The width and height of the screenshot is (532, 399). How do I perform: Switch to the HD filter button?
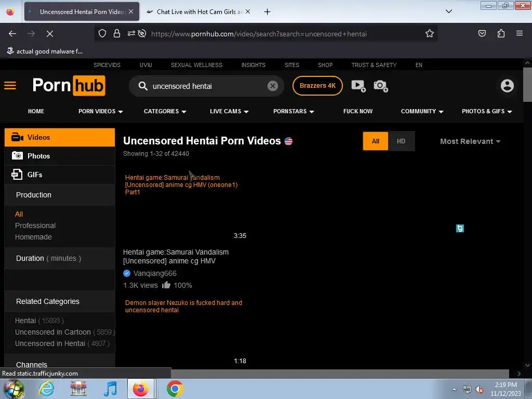pos(401,141)
